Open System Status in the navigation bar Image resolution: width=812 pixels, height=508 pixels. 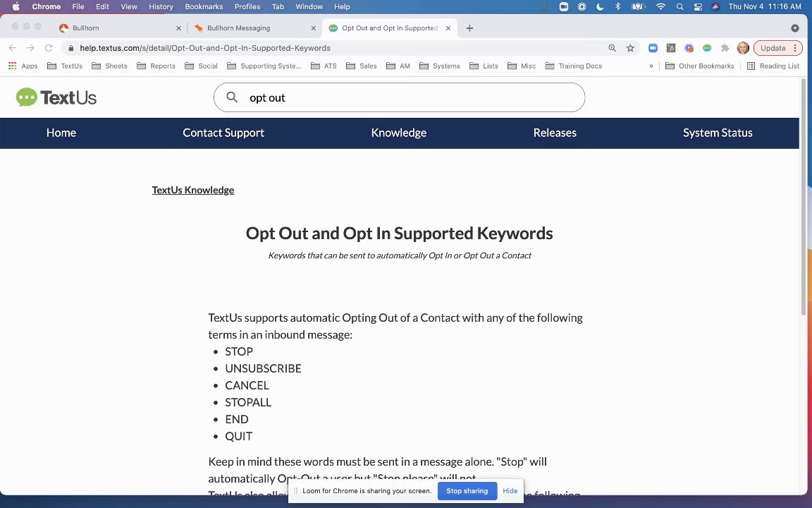[x=718, y=133]
